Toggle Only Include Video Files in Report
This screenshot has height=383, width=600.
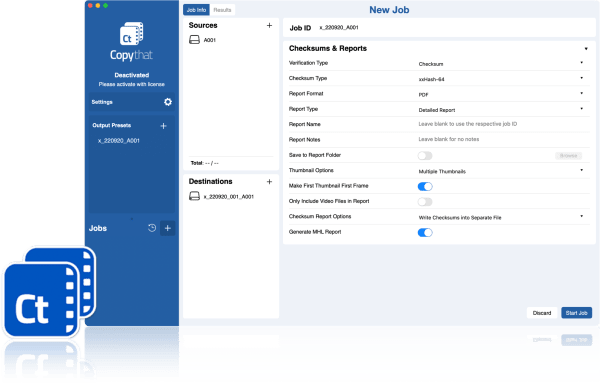[x=425, y=202]
